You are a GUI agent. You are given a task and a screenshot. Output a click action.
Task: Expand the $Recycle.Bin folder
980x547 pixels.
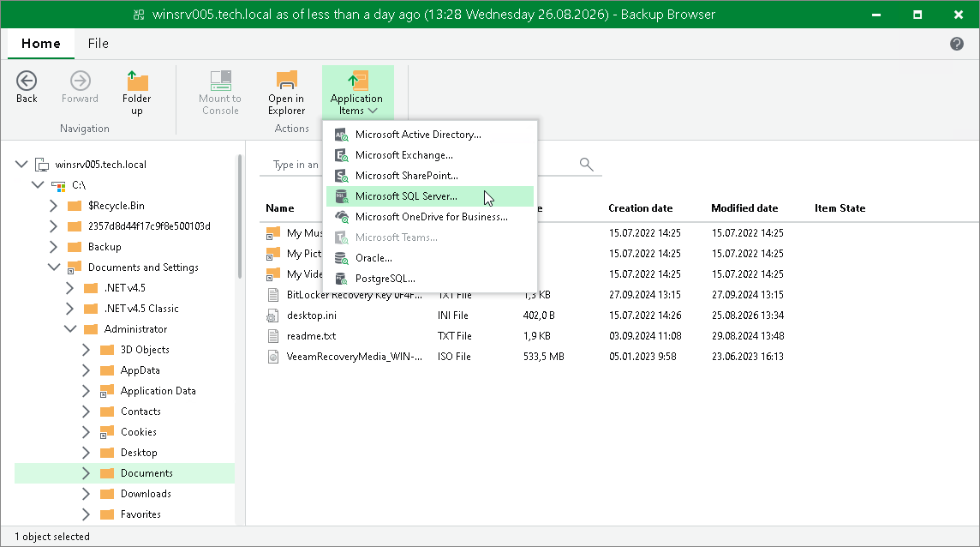(x=54, y=206)
